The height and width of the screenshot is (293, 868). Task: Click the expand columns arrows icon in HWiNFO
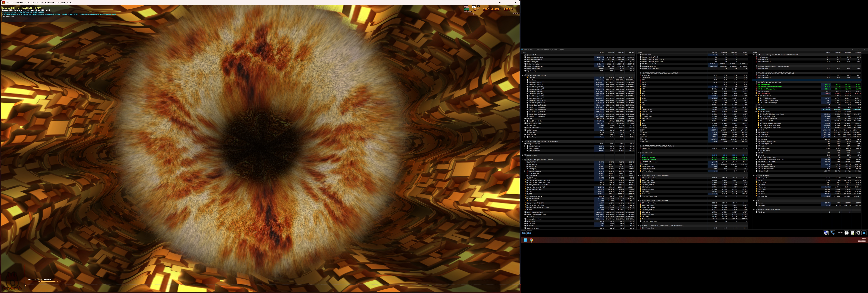tap(524, 233)
